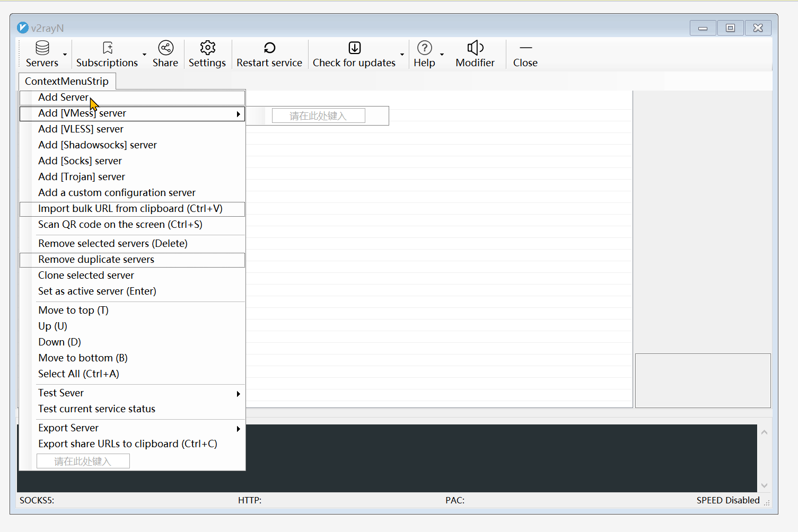Click the type-here box under Export share URLs

coord(83,462)
